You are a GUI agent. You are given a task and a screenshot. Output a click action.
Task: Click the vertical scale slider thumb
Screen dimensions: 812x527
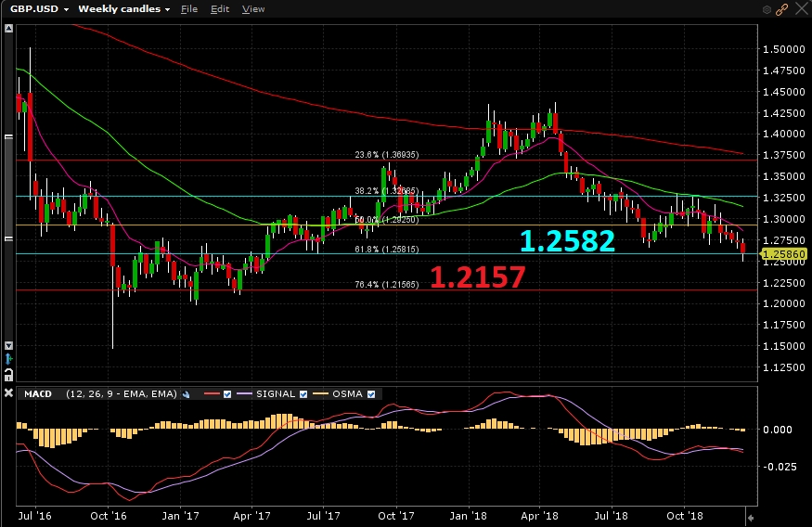pos(8,187)
